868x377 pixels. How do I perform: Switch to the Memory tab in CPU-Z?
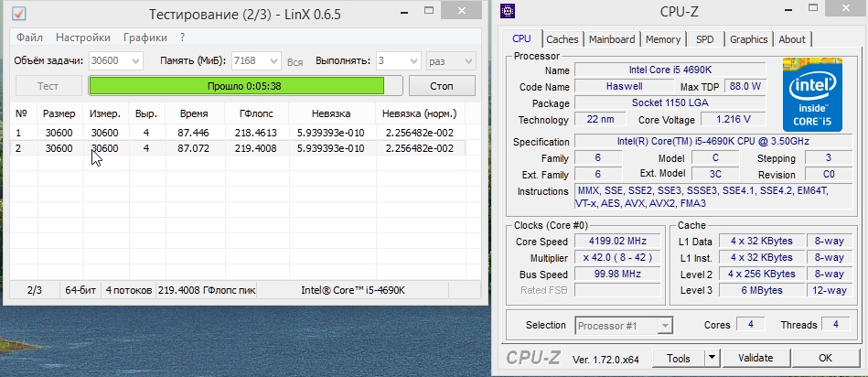(x=663, y=39)
